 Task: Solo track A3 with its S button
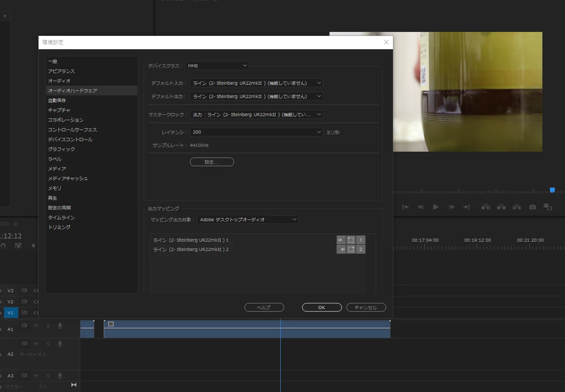pyautogui.click(x=48, y=376)
